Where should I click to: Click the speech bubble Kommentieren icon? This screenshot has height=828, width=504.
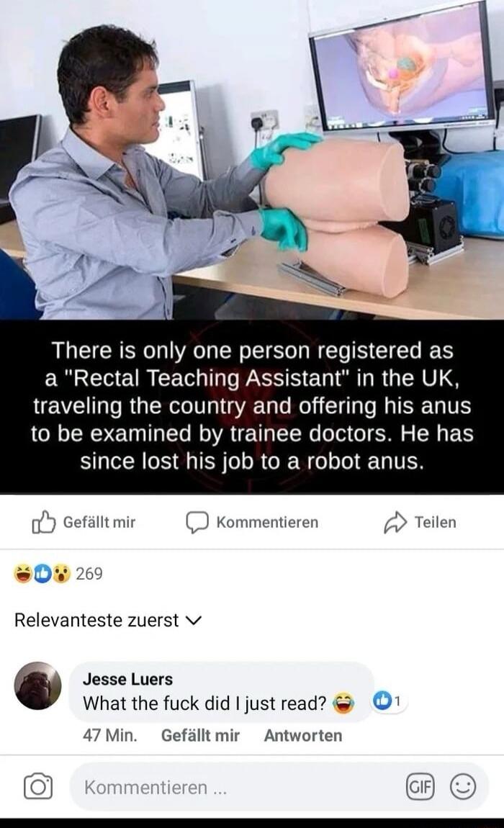click(x=197, y=523)
